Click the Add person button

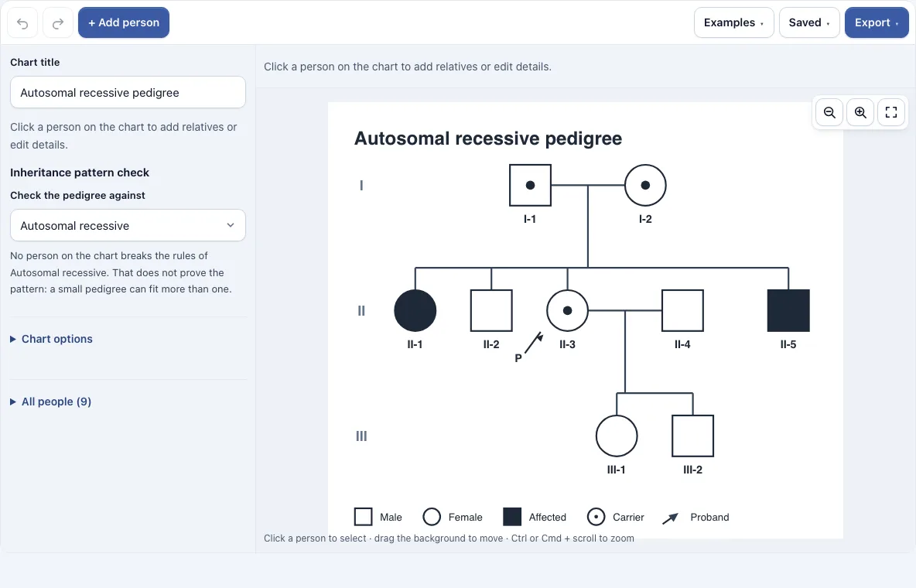click(x=124, y=22)
